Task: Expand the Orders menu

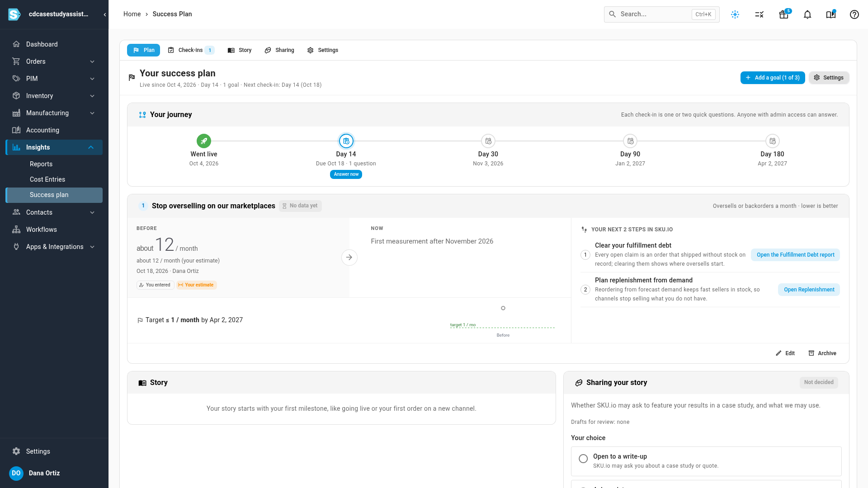Action: [54, 61]
